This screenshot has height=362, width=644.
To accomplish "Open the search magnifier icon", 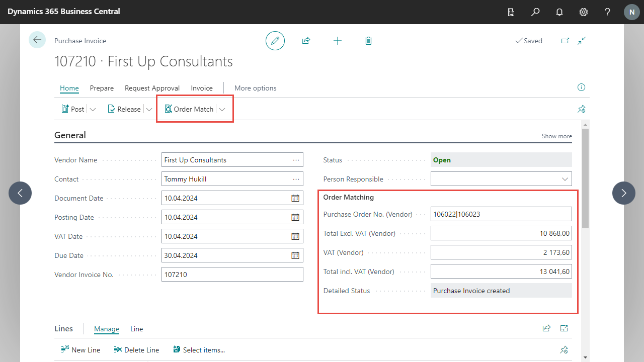I will point(535,12).
